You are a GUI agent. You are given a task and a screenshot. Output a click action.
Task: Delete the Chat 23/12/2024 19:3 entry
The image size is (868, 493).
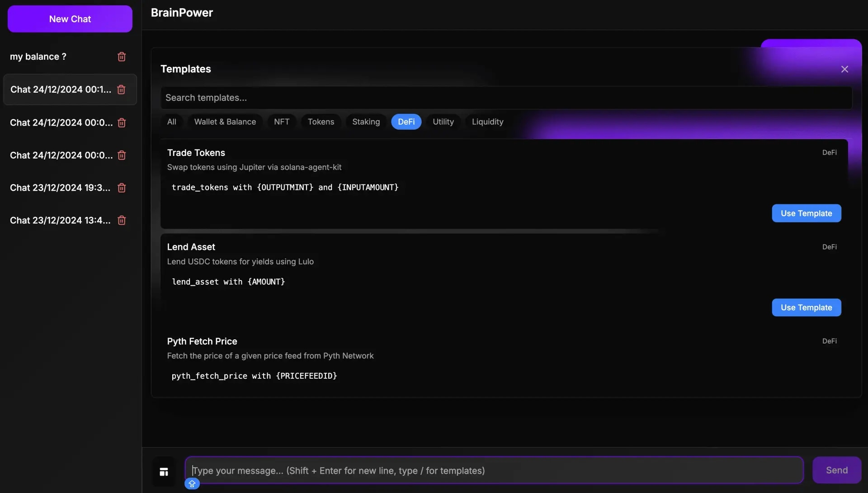pyautogui.click(x=122, y=187)
